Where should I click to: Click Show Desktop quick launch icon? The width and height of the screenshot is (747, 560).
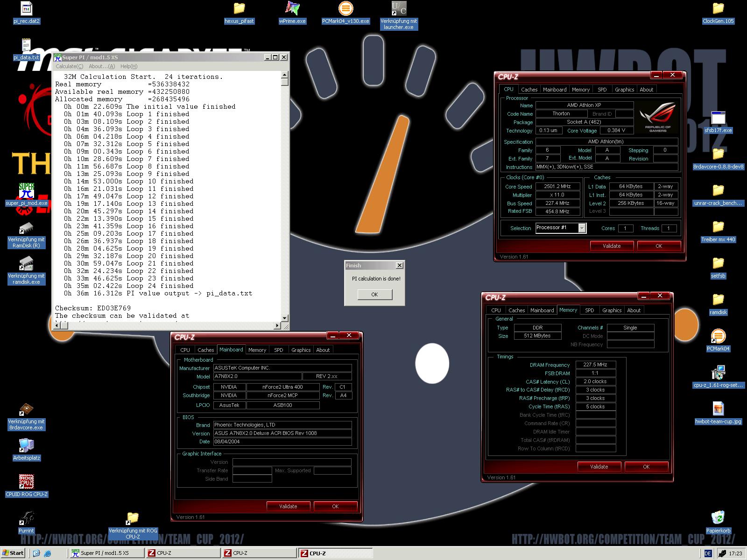point(37,553)
